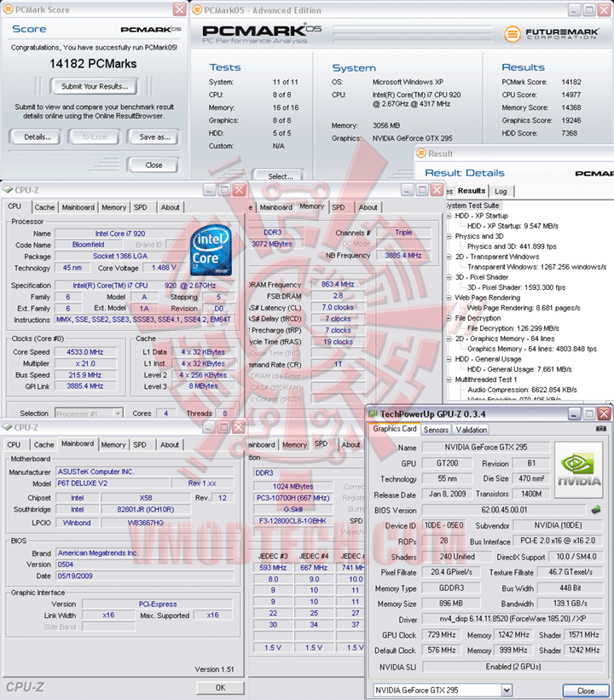Collapse the 3D - Pixel Shader node
The image size is (614, 700).
click(x=449, y=277)
